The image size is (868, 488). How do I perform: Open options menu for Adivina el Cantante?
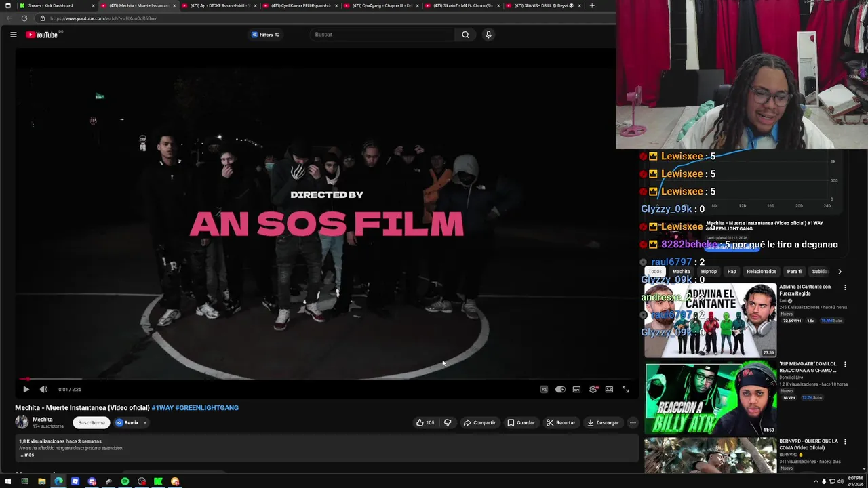tap(845, 287)
